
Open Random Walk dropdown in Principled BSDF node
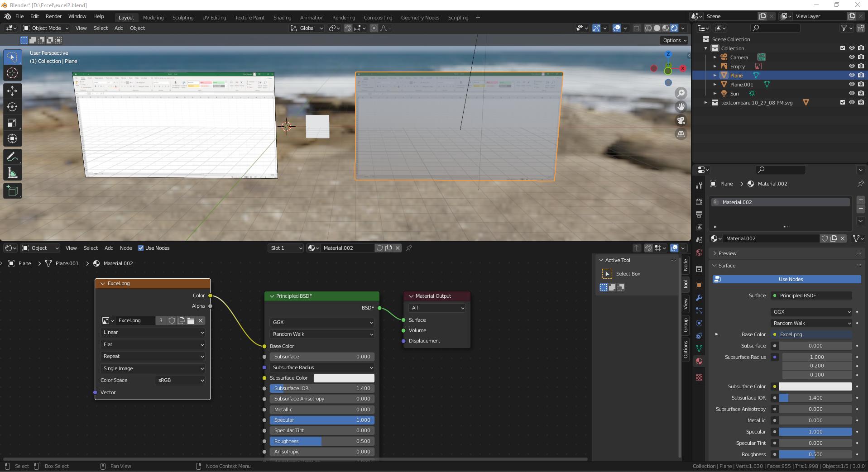tap(322, 334)
